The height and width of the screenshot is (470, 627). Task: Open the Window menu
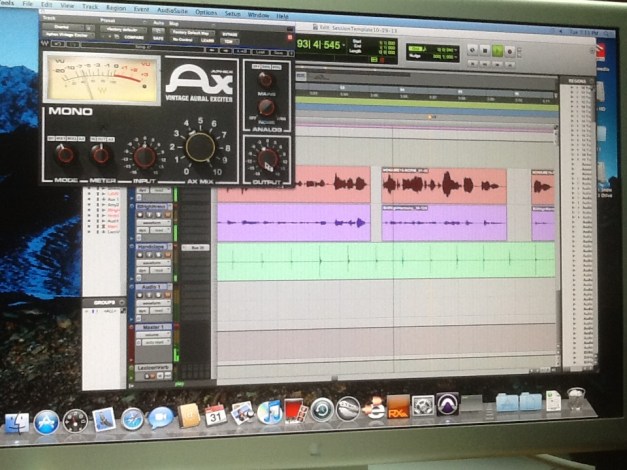258,15
